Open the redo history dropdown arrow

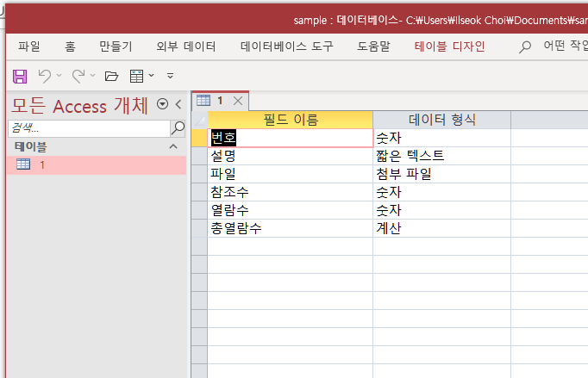point(92,76)
